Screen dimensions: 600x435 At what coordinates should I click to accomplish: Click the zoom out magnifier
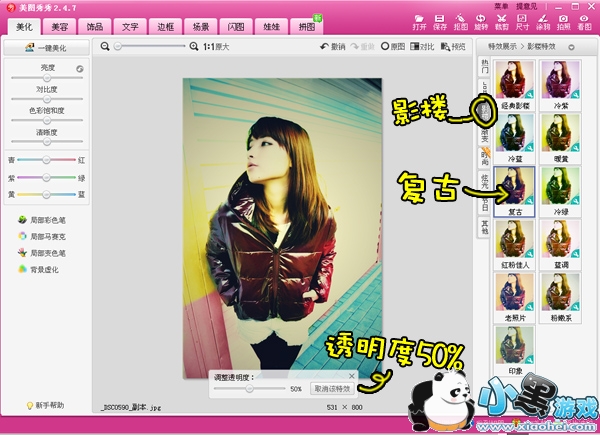tap(105, 46)
